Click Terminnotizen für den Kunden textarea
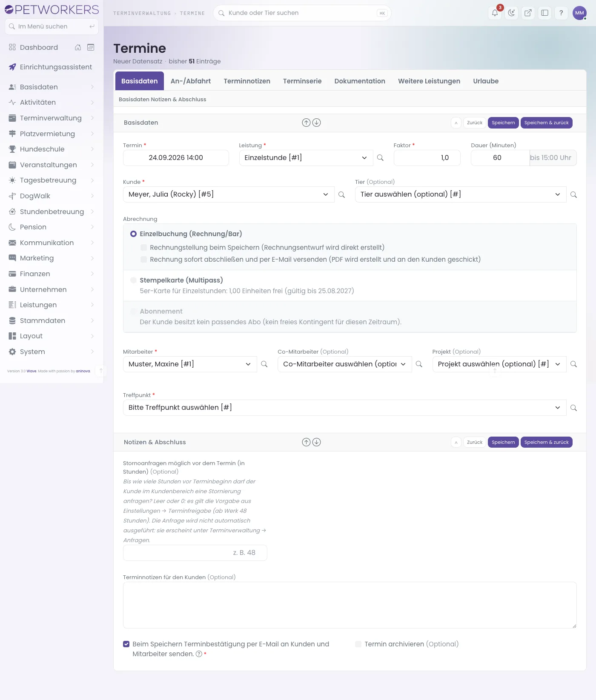 pyautogui.click(x=350, y=605)
